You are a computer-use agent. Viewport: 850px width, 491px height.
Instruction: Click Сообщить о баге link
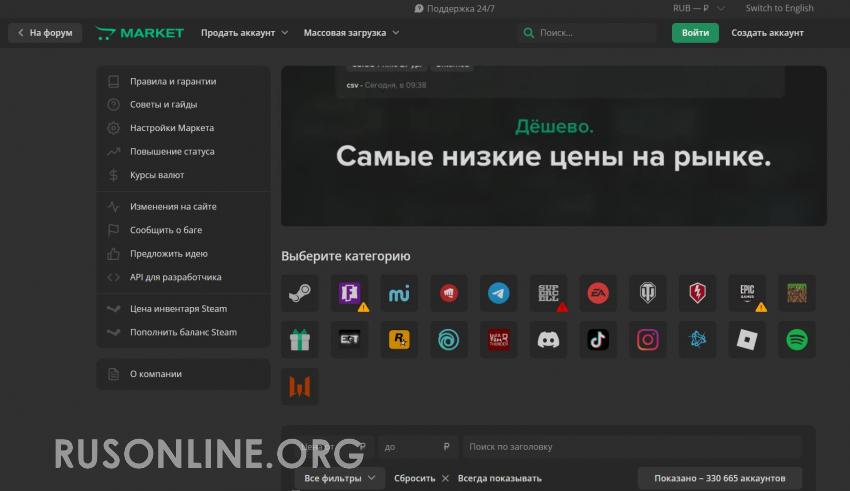point(183,230)
